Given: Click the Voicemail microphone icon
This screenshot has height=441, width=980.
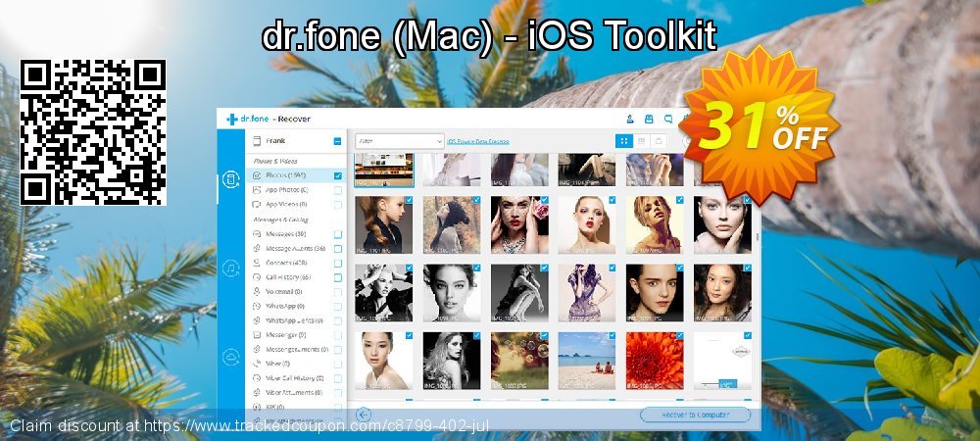Looking at the screenshot, I should tap(256, 292).
